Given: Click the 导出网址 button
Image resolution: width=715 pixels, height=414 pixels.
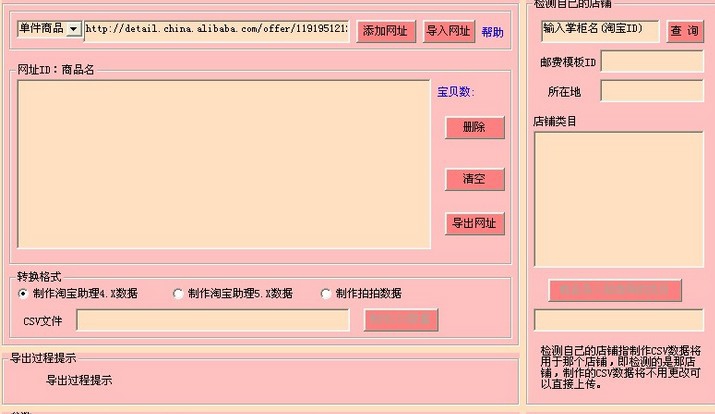Looking at the screenshot, I should (475, 223).
